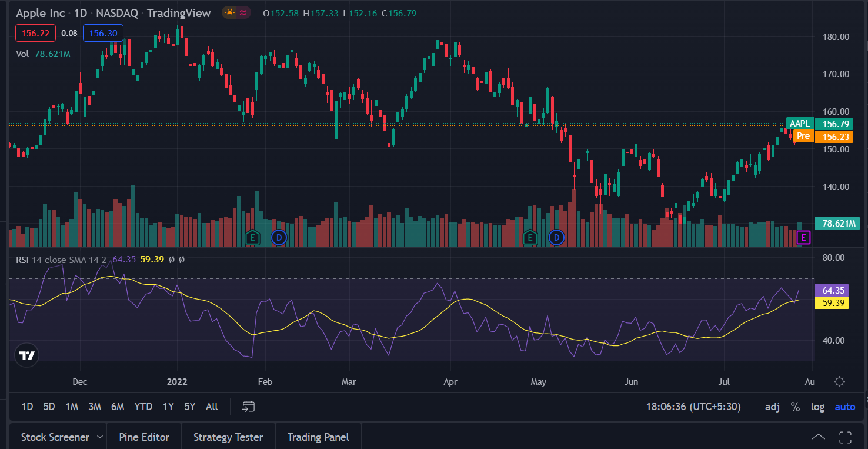Click the yellow 59.39 RSI-MA label
Viewport: 868px width, 449px height.
pyautogui.click(x=832, y=302)
